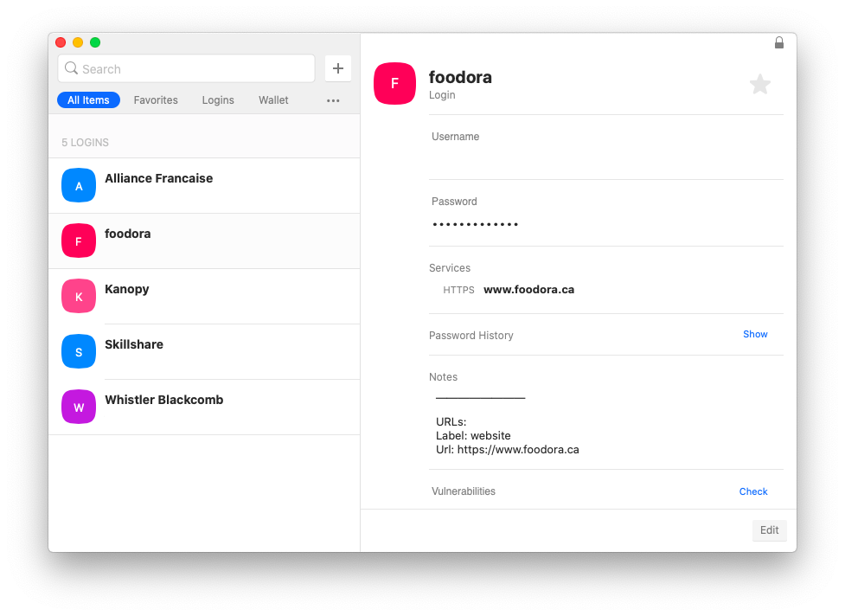Click the lock icon to lock the vault
The image size is (845, 616).
[778, 42]
